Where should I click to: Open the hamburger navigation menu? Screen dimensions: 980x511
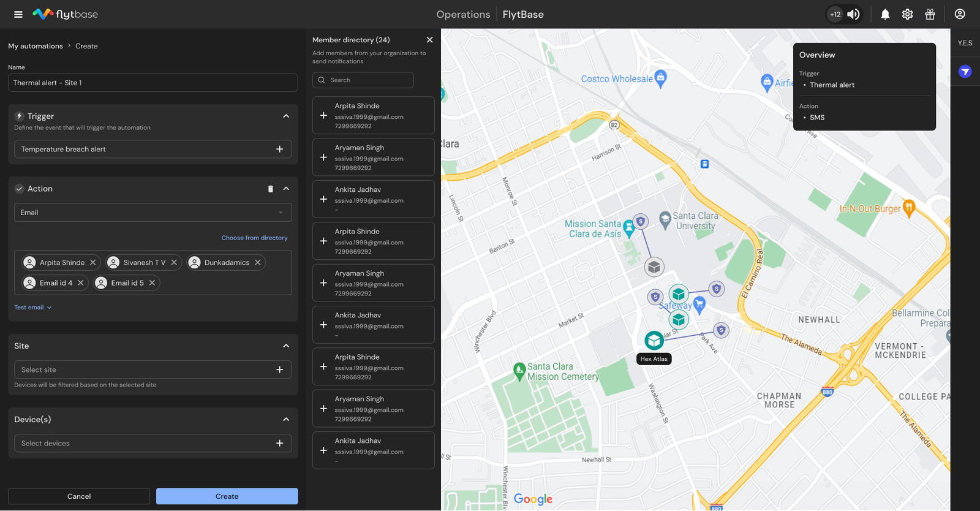coord(18,14)
